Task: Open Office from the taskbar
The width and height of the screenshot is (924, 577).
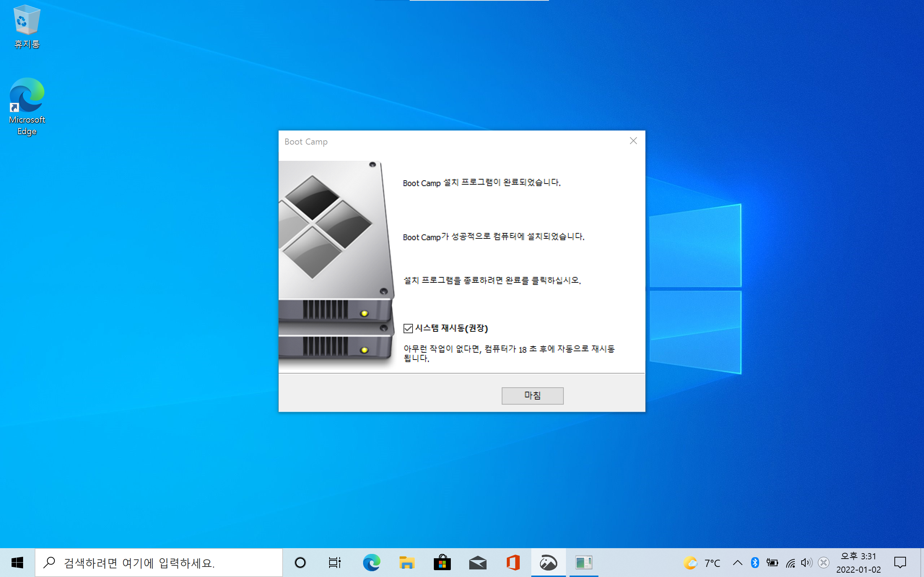Action: [513, 563]
